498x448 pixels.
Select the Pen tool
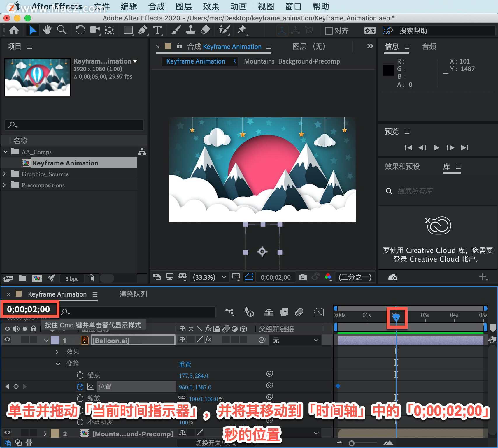point(143,30)
